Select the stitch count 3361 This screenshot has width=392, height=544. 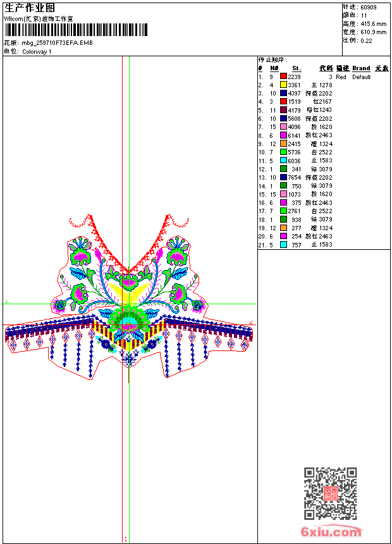click(294, 85)
